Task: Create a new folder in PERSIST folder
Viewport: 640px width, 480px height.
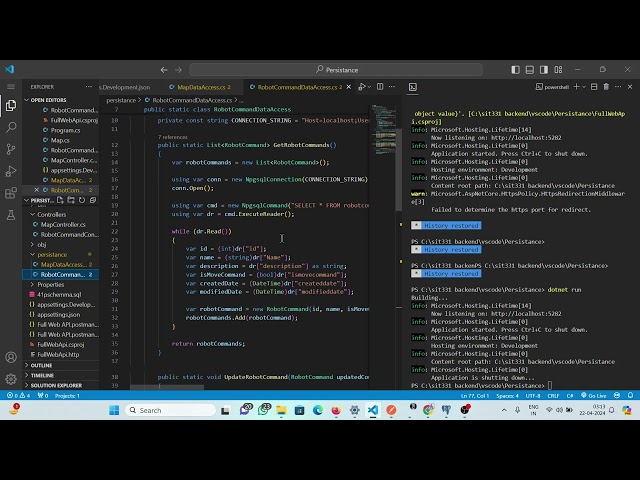Action: (x=71, y=200)
